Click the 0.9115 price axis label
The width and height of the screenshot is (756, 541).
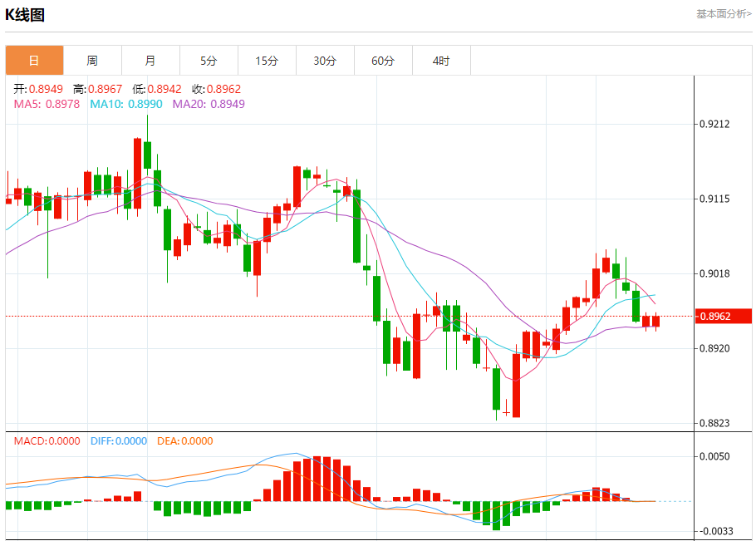coord(714,199)
